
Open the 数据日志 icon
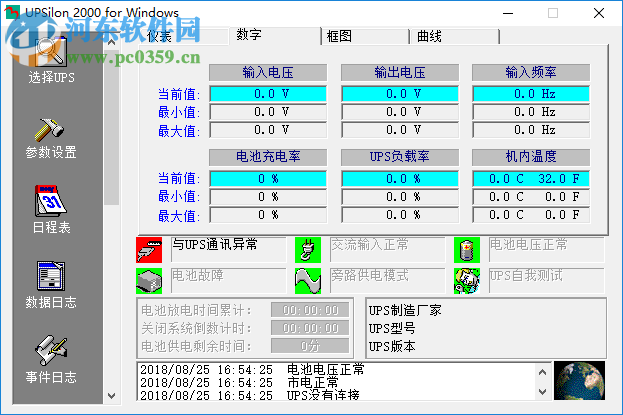[50, 275]
